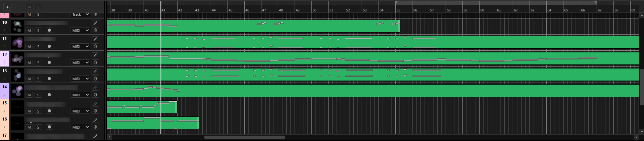Open the MIDI dropdown on track 10

click(80, 31)
